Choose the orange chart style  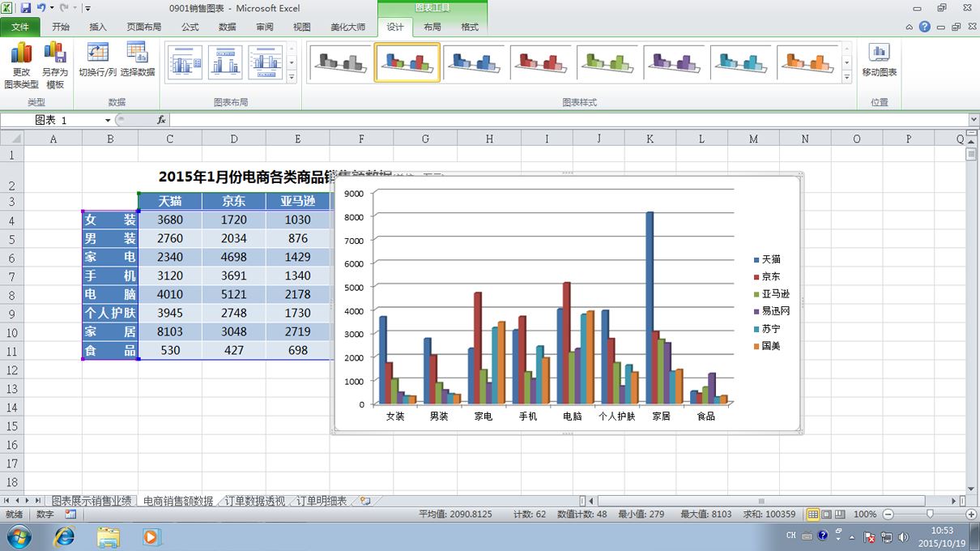tap(810, 62)
